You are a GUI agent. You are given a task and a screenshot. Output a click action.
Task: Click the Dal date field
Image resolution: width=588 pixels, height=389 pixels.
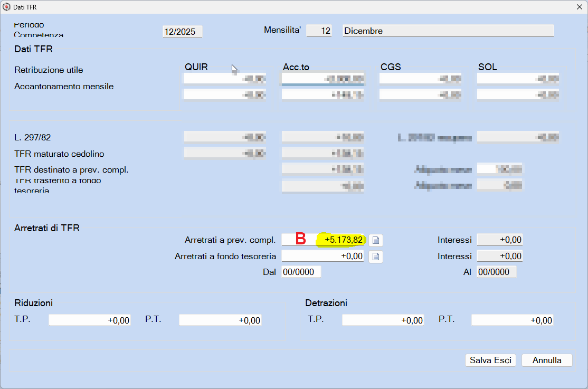(301, 272)
